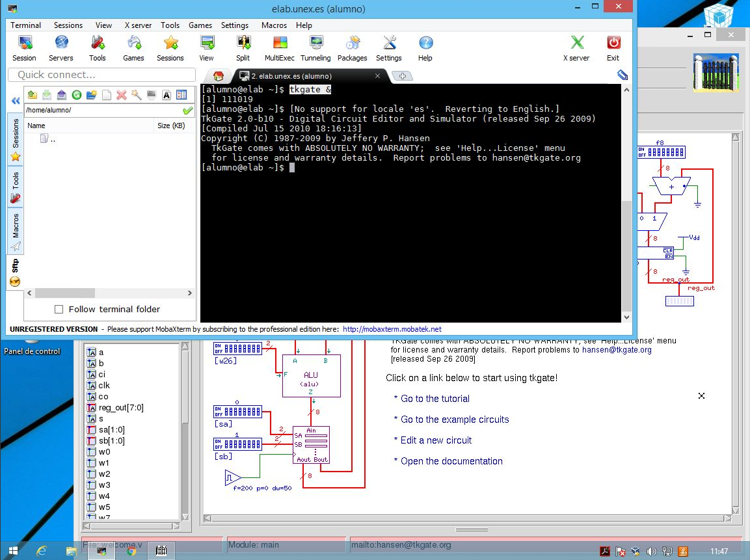The width and height of the screenshot is (750, 560).
Task: Click the X server icon in the toolbar
Action: 576,48
